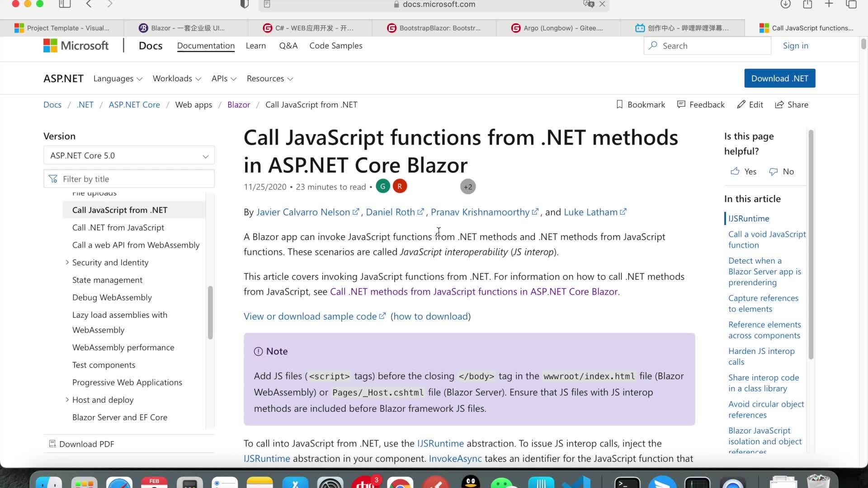Open Downloads in the browser toolbar
Viewport: 868px width, 488px height.
coord(786,4)
